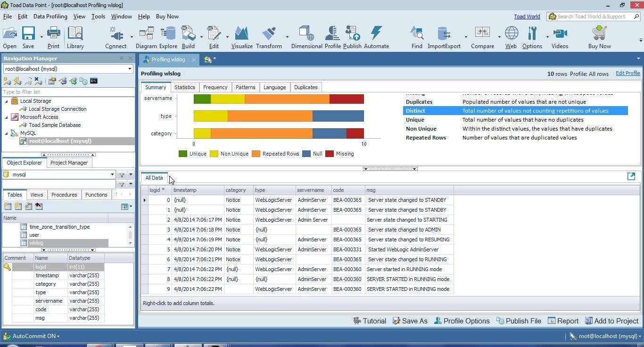The width and height of the screenshot is (644, 347).
Task: Click the Missing red legend swatch
Action: 330,154
